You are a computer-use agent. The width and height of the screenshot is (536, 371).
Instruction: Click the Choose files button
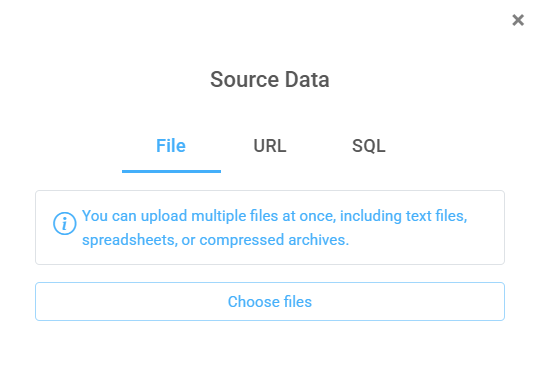click(x=270, y=302)
